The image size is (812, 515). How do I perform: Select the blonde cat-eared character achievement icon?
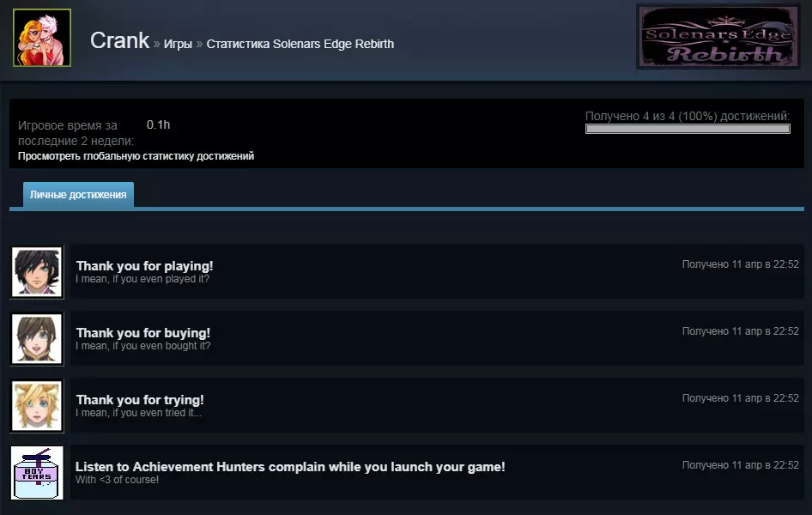click(37, 406)
